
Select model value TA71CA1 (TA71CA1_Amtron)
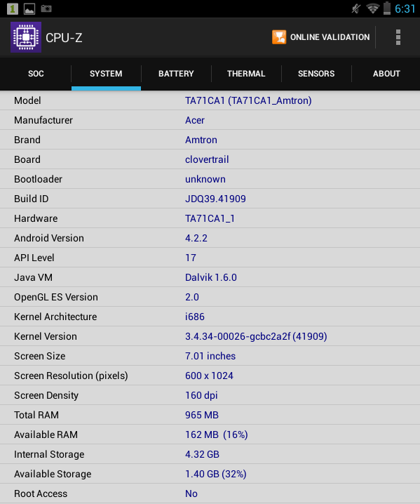[248, 100]
